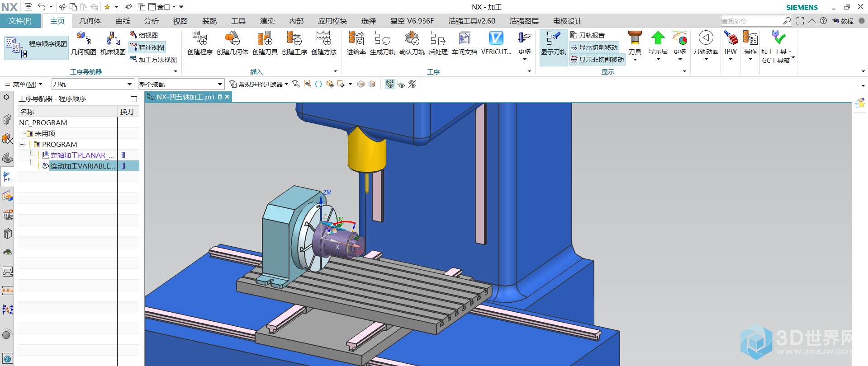Viewport: 868px width, 366px height.
Task: Click the Cut scissors icon
Action: tap(63, 7)
